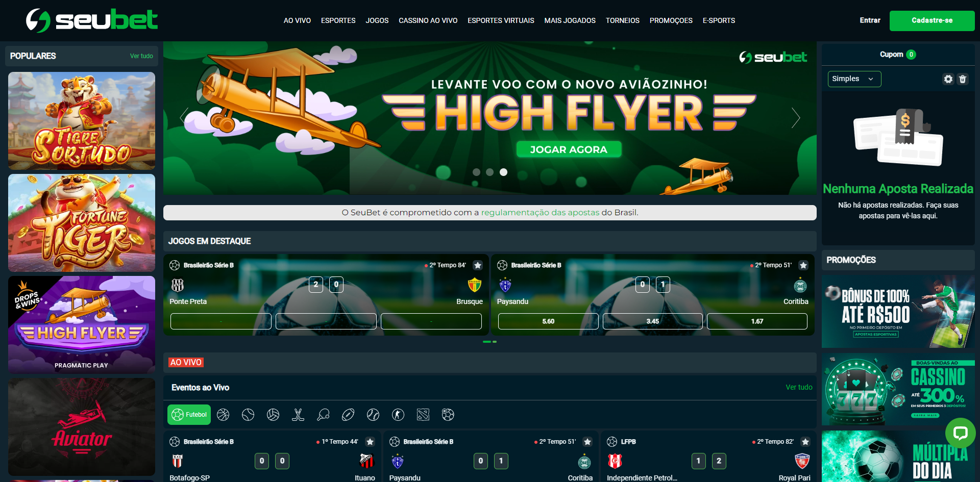Click JOGAR AGORA on the High Flyer banner

(x=569, y=149)
